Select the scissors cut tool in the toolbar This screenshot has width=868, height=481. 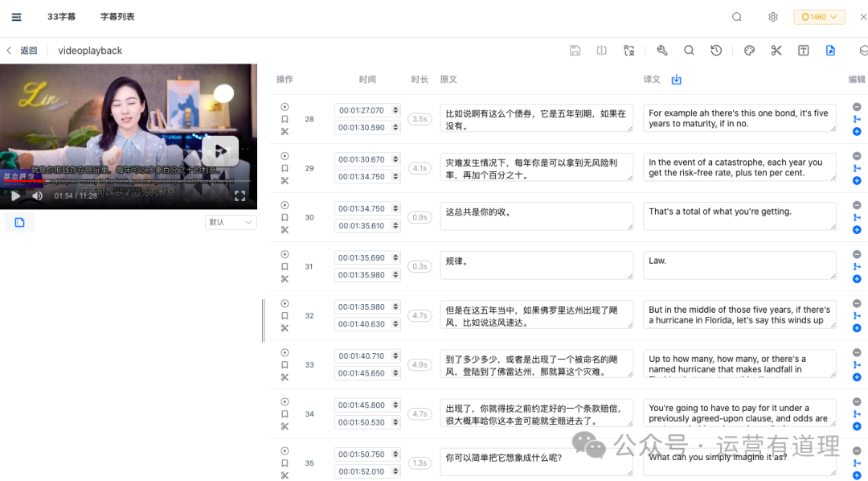(x=776, y=50)
